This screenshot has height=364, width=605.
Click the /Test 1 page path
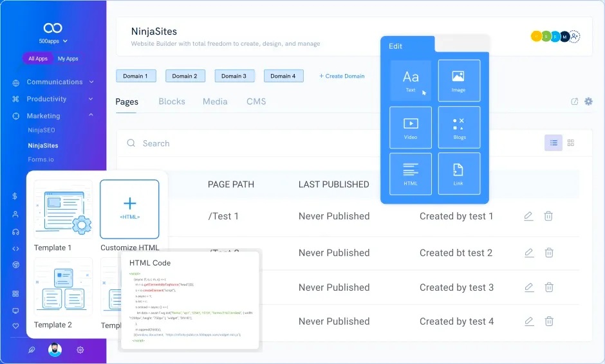coord(223,216)
